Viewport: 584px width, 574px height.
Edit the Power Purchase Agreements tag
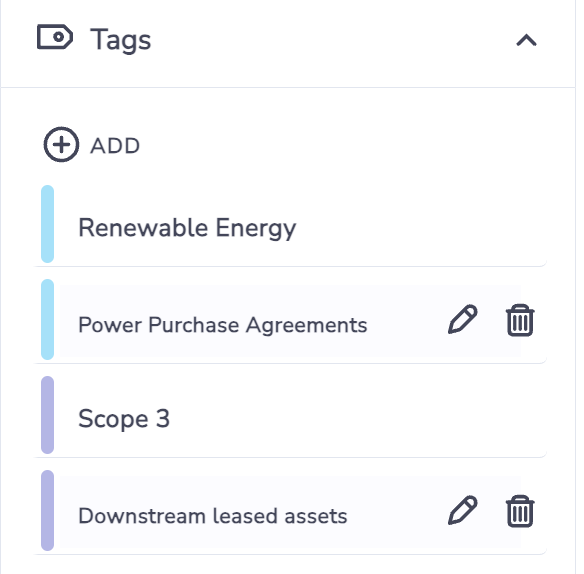click(462, 319)
